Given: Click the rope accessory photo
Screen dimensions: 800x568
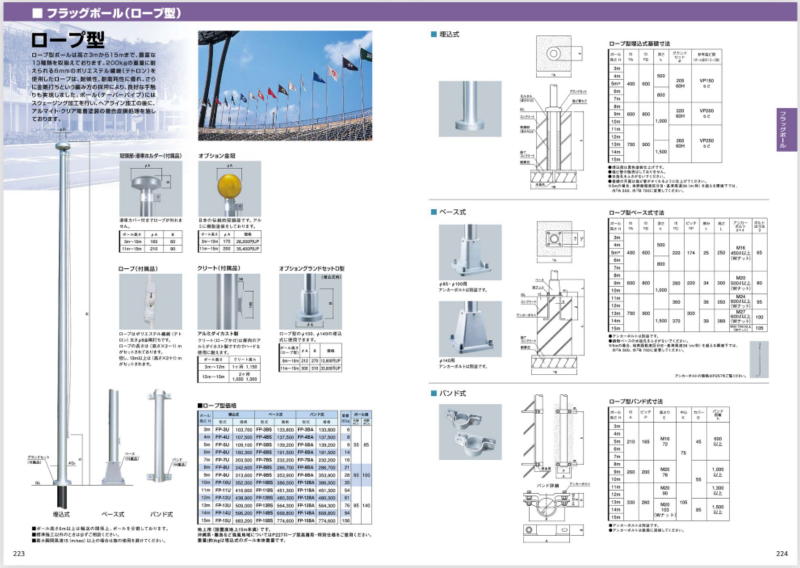Looking at the screenshot, I should tap(150, 303).
